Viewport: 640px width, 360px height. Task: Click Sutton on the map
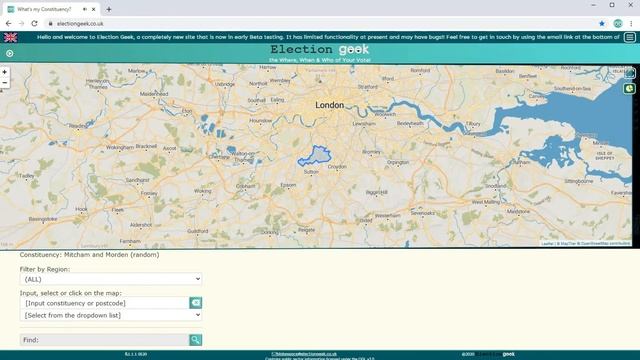point(311,172)
